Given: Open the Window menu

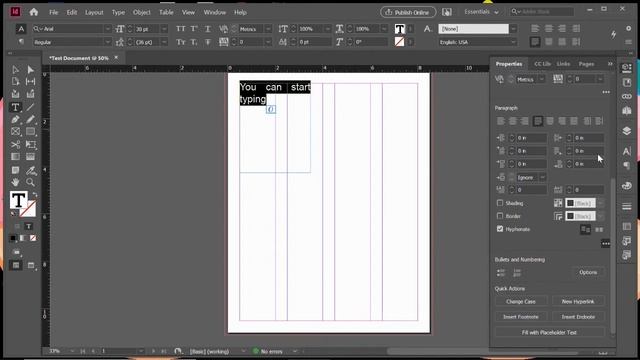Looking at the screenshot, I should point(215,12).
